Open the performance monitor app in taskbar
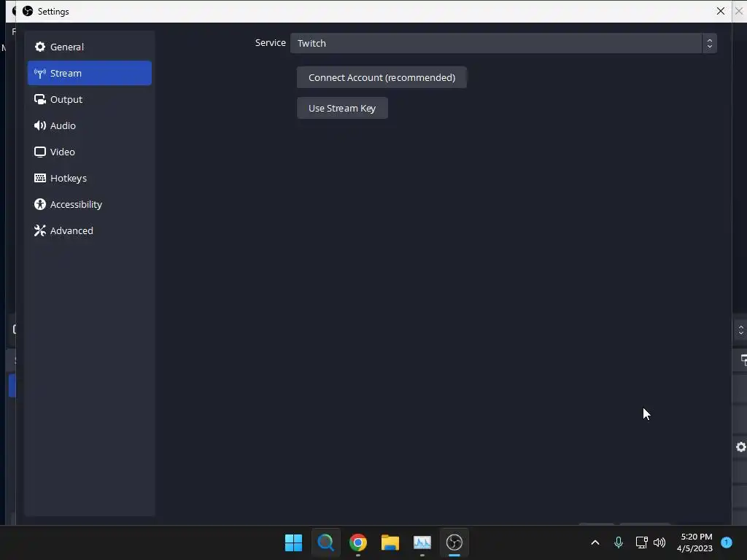This screenshot has width=747, height=560. click(422, 542)
